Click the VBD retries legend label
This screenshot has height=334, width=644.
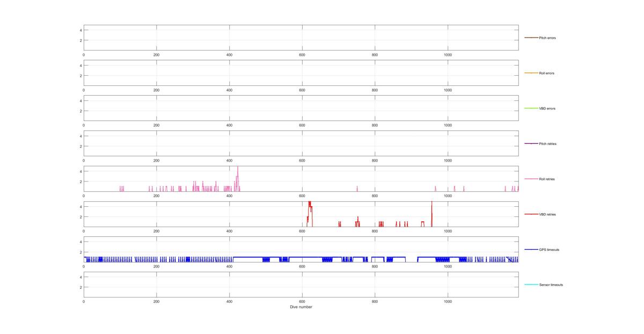pyautogui.click(x=547, y=214)
